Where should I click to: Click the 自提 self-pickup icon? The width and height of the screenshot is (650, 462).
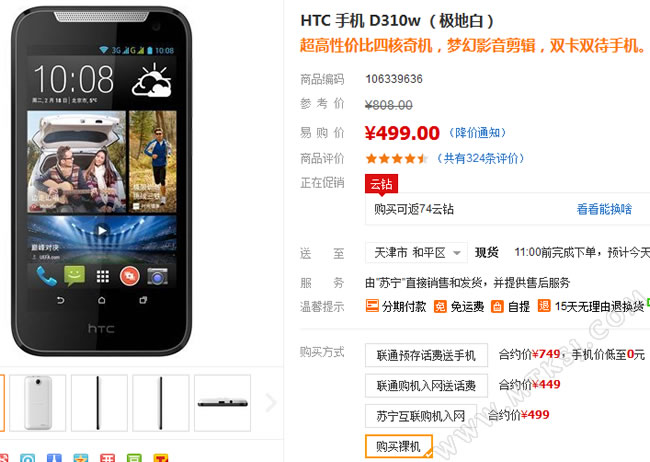pyautogui.click(x=497, y=306)
